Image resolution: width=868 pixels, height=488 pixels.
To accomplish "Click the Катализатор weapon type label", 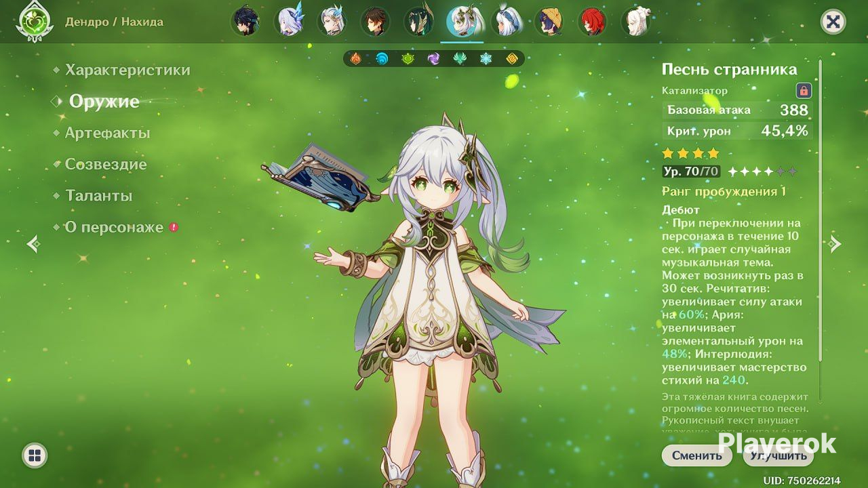I will coord(695,90).
